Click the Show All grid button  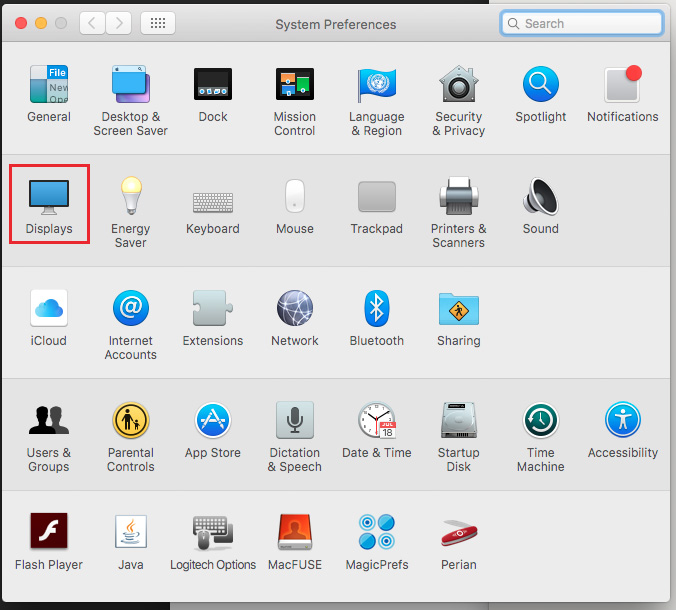click(158, 23)
